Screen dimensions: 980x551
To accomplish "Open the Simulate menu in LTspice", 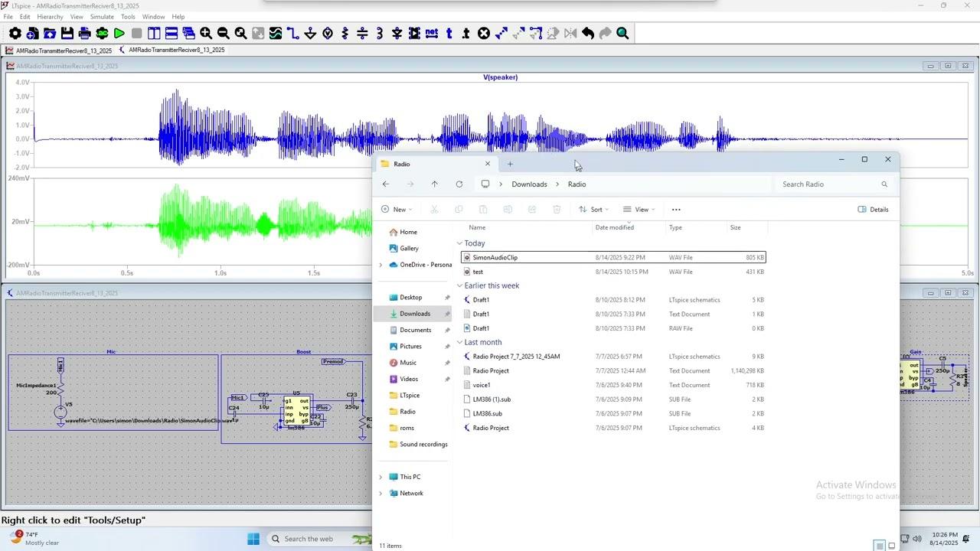I will point(102,17).
